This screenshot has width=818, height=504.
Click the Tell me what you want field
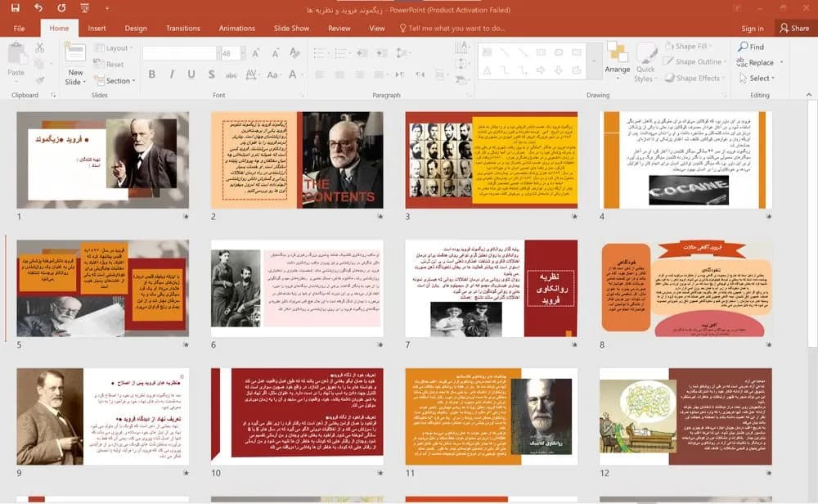click(452, 28)
